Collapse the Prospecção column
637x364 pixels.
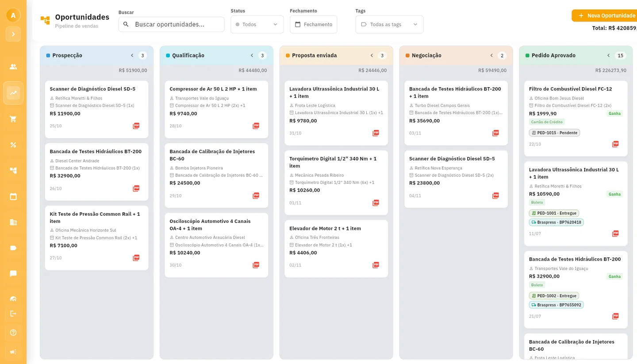[132, 55]
